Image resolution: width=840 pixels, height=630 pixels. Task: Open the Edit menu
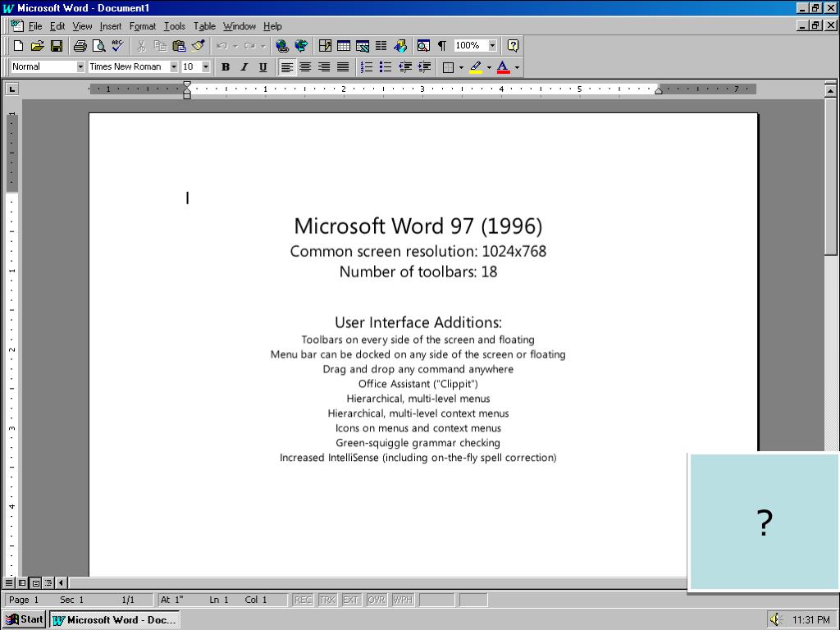(57, 26)
